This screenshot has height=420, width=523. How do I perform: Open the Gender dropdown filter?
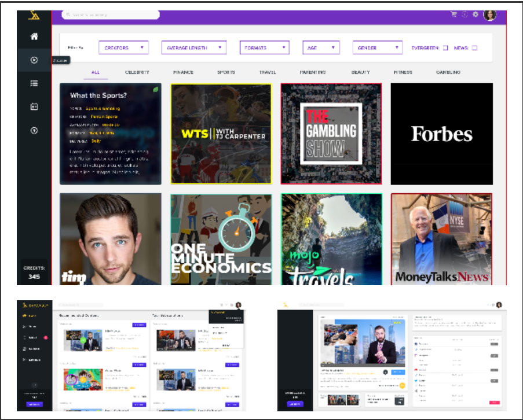[378, 47]
